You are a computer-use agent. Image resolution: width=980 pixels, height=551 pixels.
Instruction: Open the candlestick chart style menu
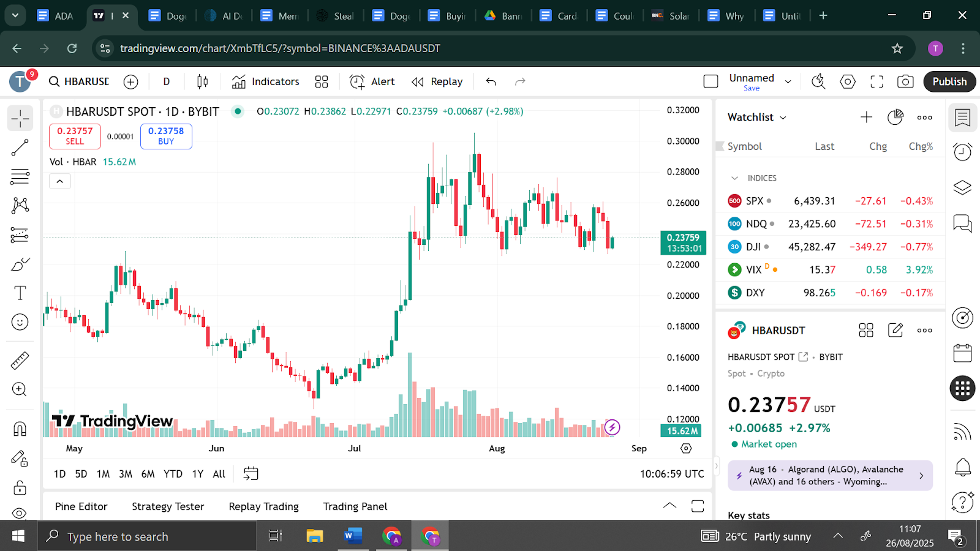[202, 81]
